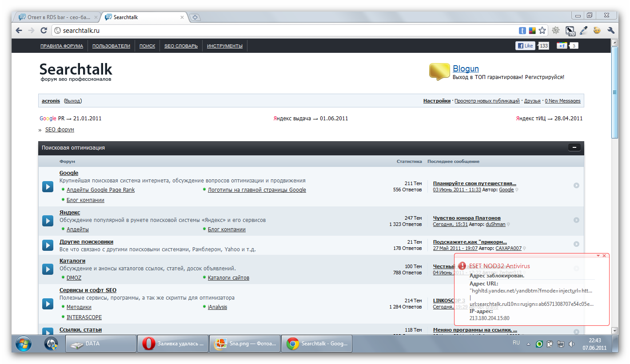
Task: Click the Яндекс forum arrow icon
Action: click(48, 221)
